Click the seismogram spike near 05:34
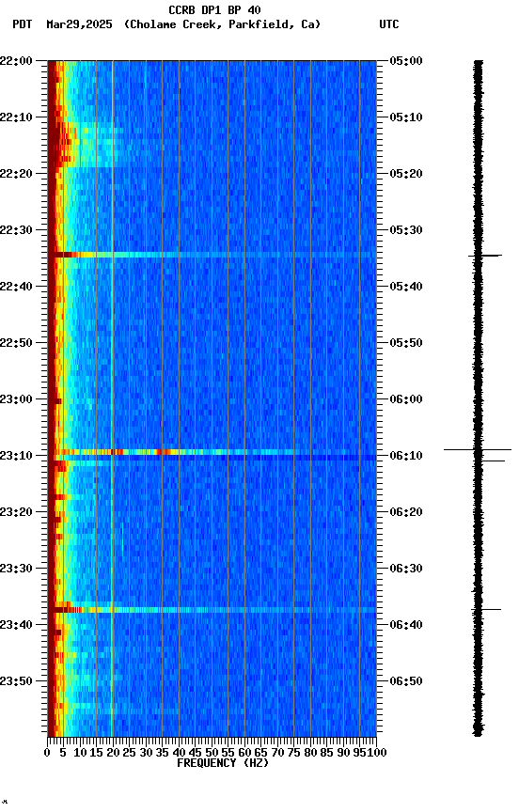The image size is (519, 812). pos(485,256)
